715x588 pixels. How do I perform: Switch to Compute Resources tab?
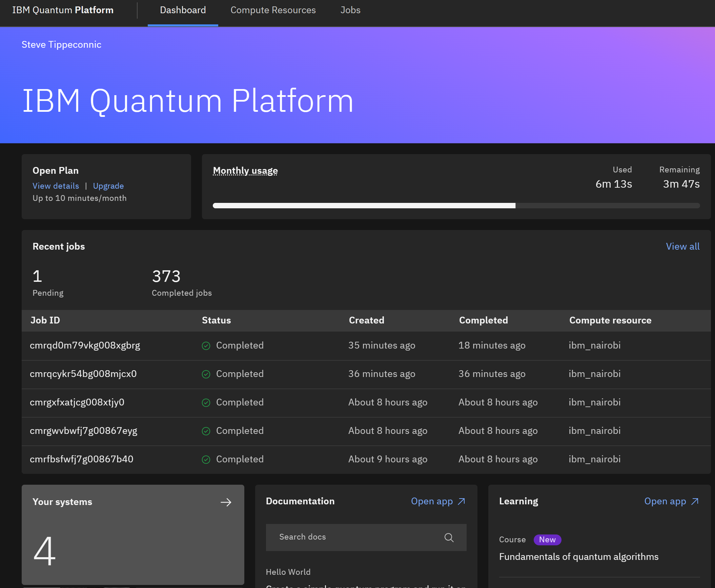(x=273, y=10)
